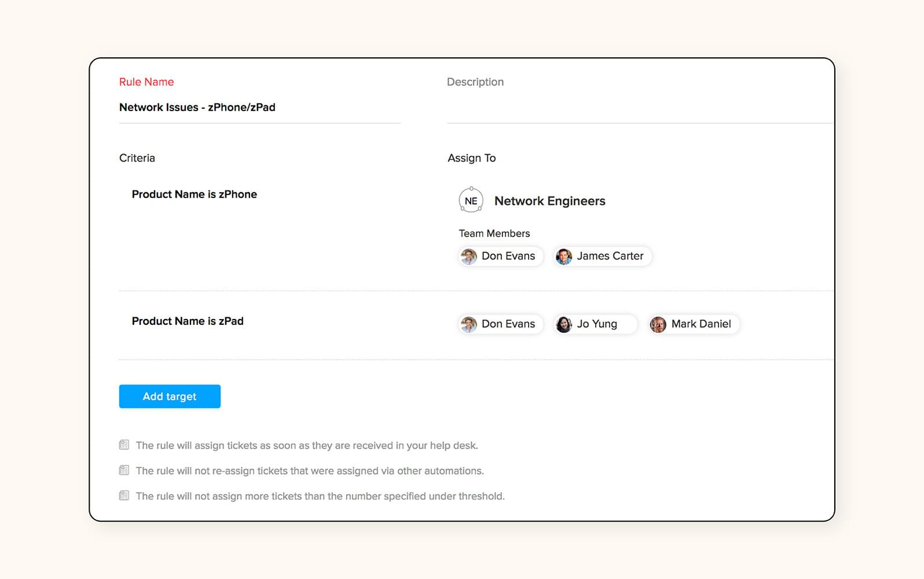Click James Carter's avatar photo

564,256
